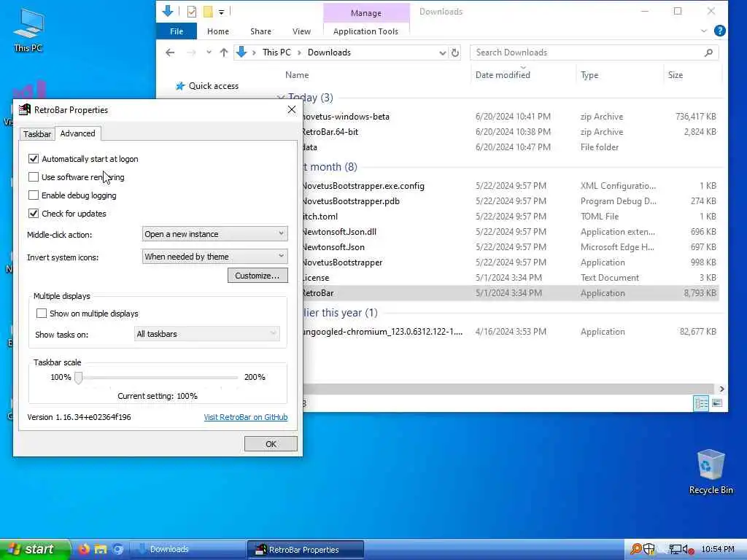Open Invert system icons dropdown
Image resolution: width=747 pixels, height=560 pixels.
215,257
